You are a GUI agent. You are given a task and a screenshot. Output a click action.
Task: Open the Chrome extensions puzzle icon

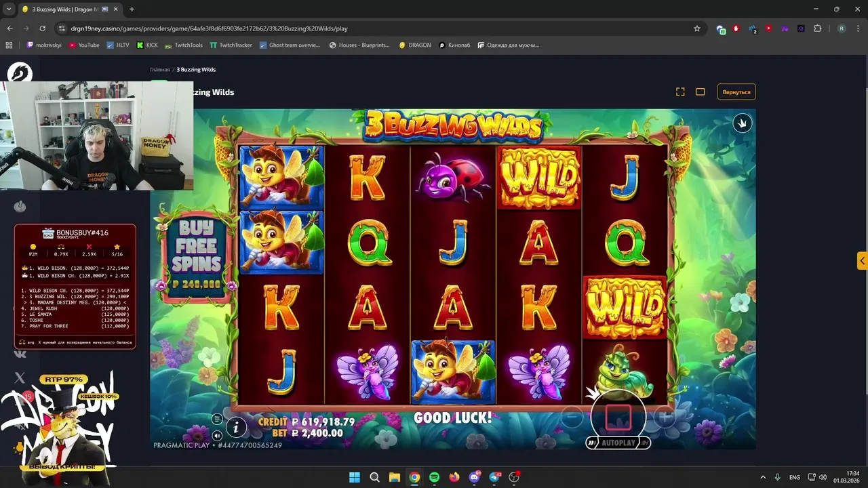point(817,28)
